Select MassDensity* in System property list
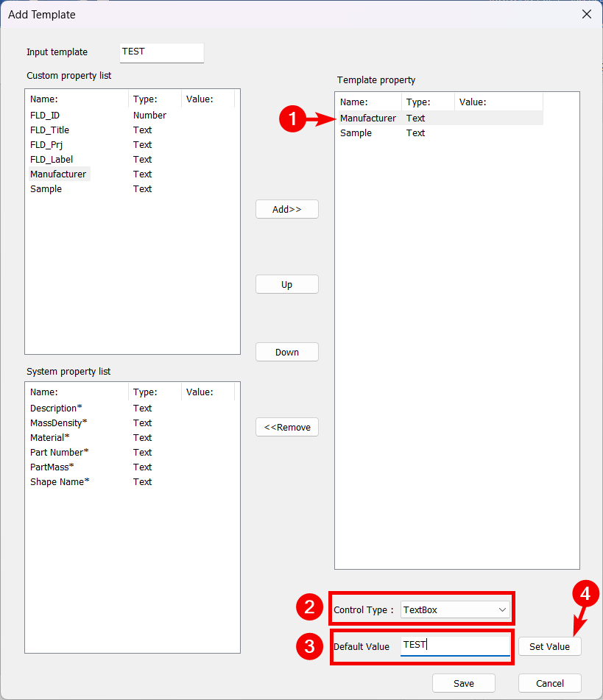Screen dimensions: 603x700 [58, 423]
